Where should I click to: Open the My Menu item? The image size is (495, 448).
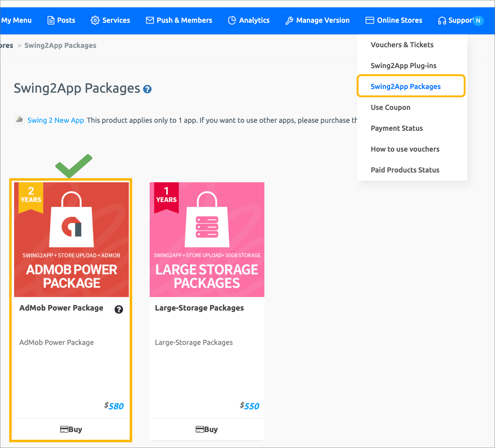(16, 20)
